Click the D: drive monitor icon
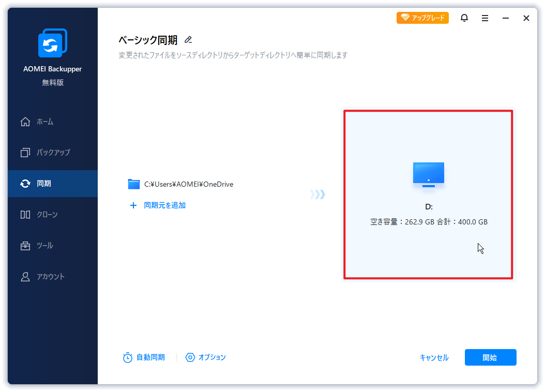The height and width of the screenshot is (392, 545). (429, 175)
